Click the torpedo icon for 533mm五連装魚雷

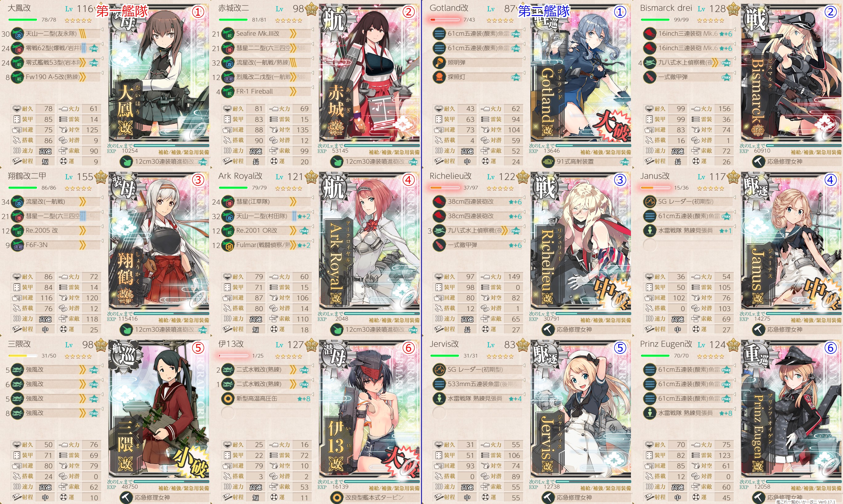439,384
